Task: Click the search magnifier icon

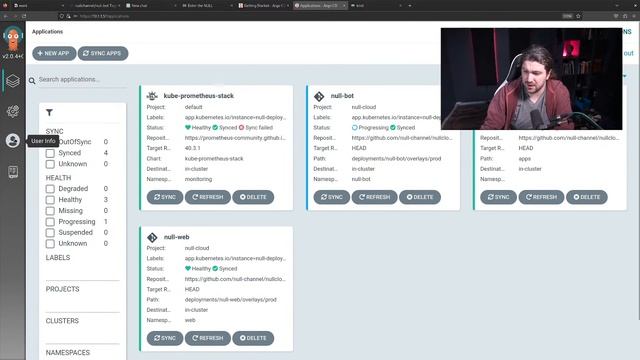Action: pyautogui.click(x=32, y=80)
